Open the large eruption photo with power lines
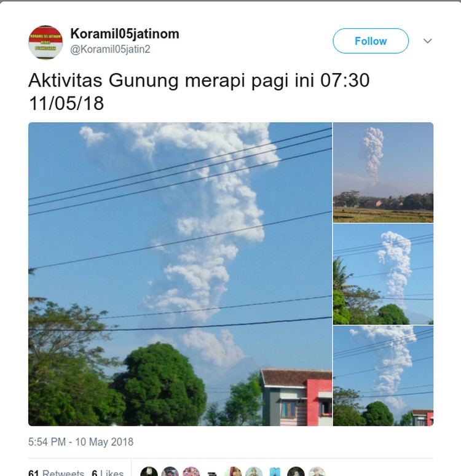This screenshot has height=476, width=461. click(180, 274)
